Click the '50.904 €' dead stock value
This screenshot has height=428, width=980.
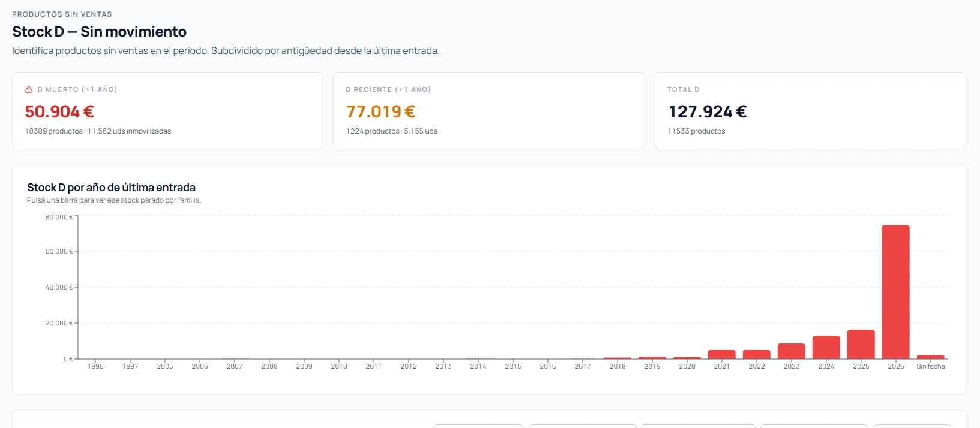pos(59,111)
